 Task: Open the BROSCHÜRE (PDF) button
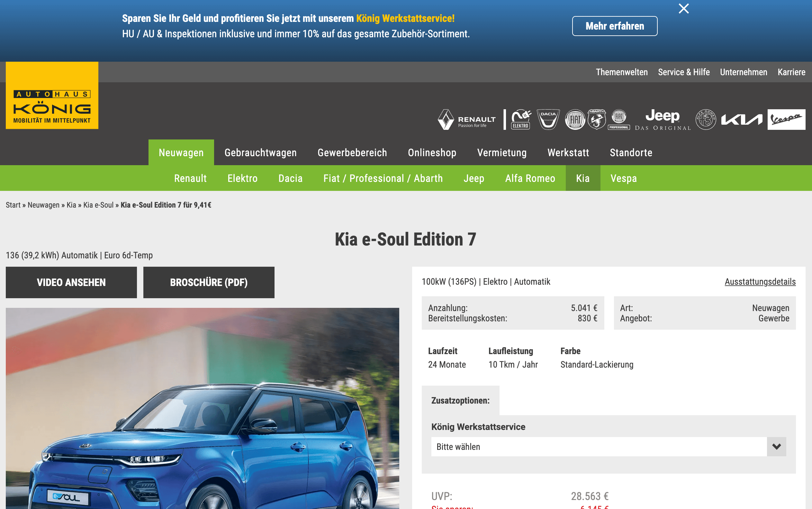(x=209, y=282)
